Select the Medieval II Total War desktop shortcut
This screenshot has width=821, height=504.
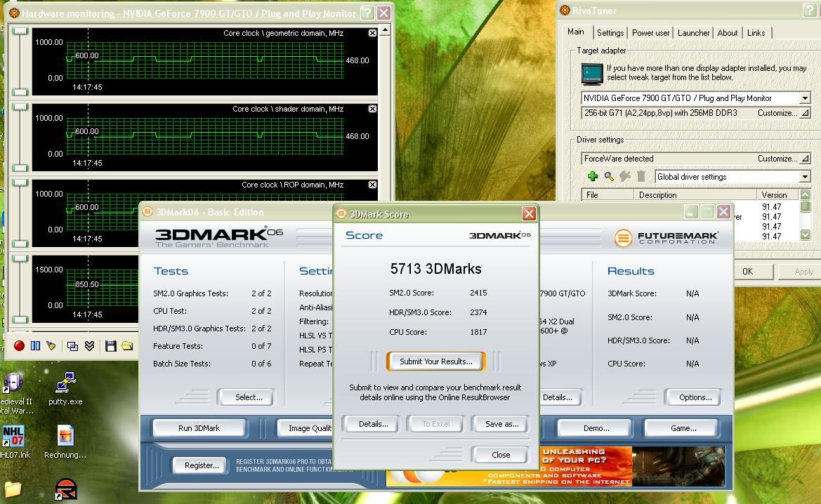15,393
